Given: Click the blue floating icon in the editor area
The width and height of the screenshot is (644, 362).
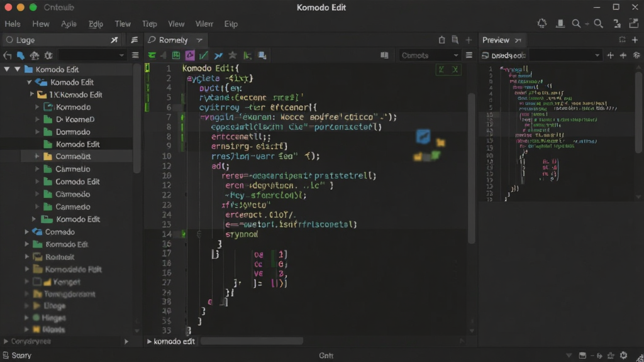Looking at the screenshot, I should 423,136.
